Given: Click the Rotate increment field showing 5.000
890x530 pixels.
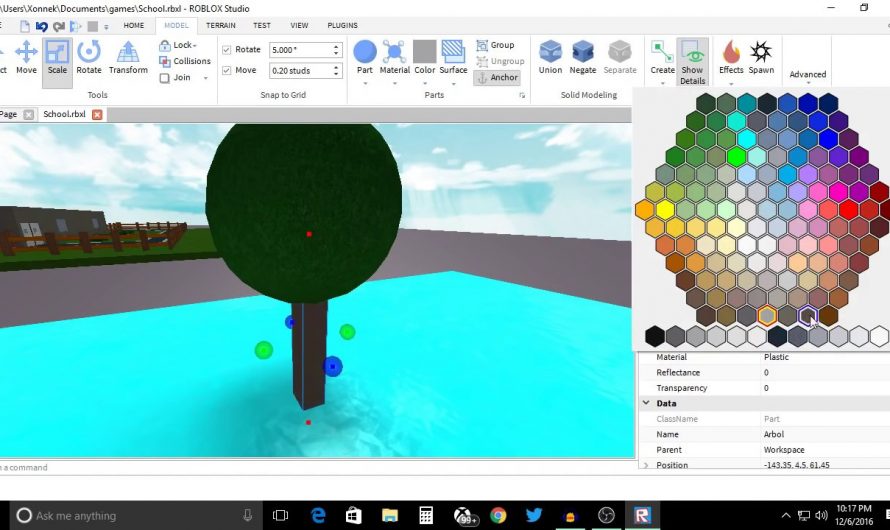Looking at the screenshot, I should [x=300, y=50].
